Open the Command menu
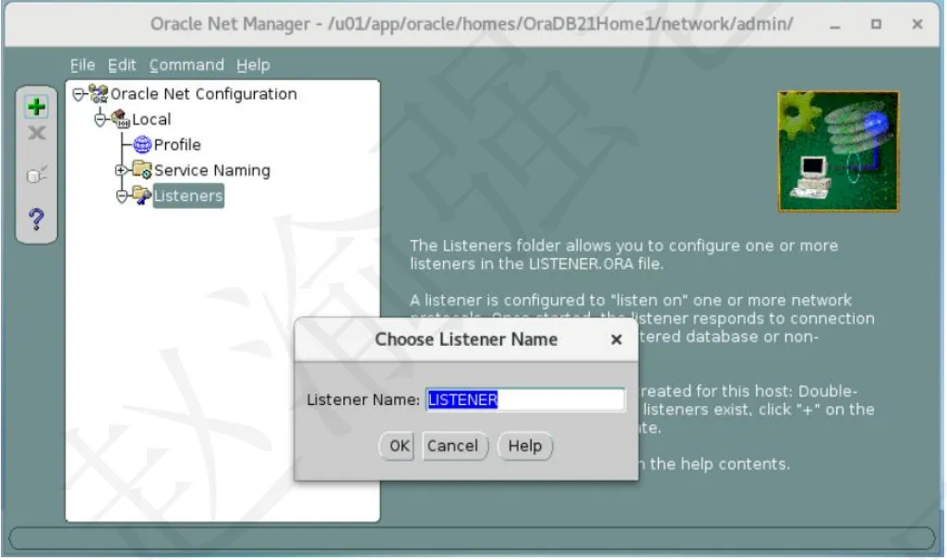 (x=186, y=66)
